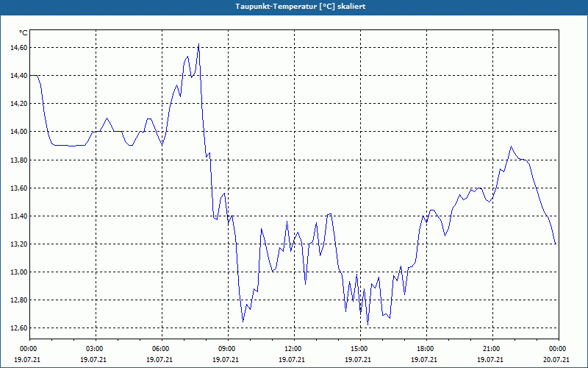Click the "°C" unit label above the y-axis

coord(24,33)
